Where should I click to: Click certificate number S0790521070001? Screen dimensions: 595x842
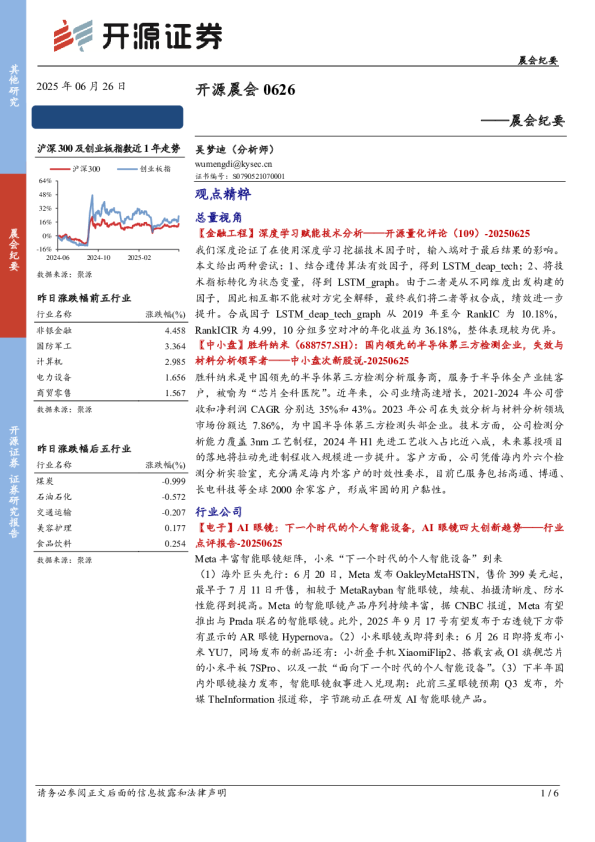pos(258,176)
